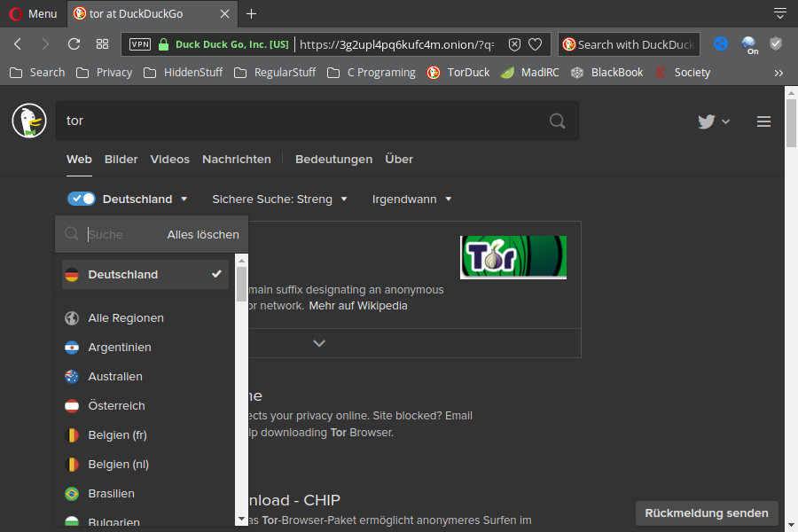Open the ad blocker shield icon
The height and width of the screenshot is (532, 798).
point(514,44)
